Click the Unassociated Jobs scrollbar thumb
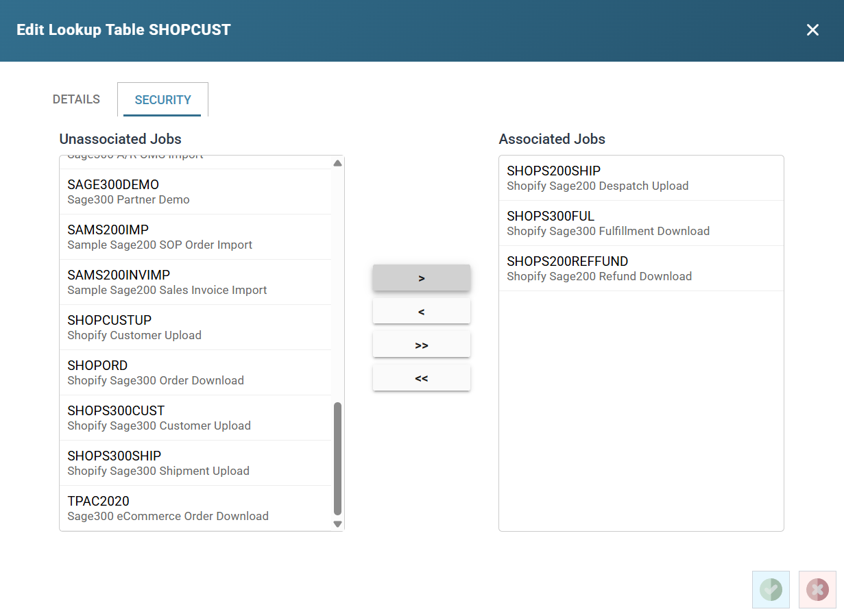The width and height of the screenshot is (844, 616). (337, 458)
